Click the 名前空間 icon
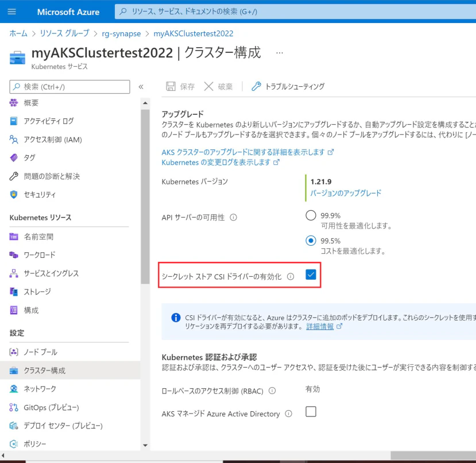476x463 pixels. click(x=14, y=236)
